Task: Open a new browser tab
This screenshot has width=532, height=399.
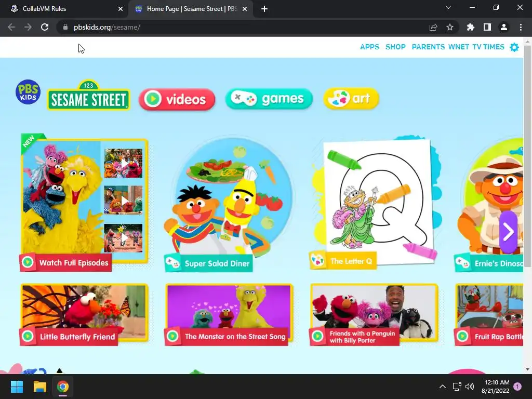Action: pos(264,9)
